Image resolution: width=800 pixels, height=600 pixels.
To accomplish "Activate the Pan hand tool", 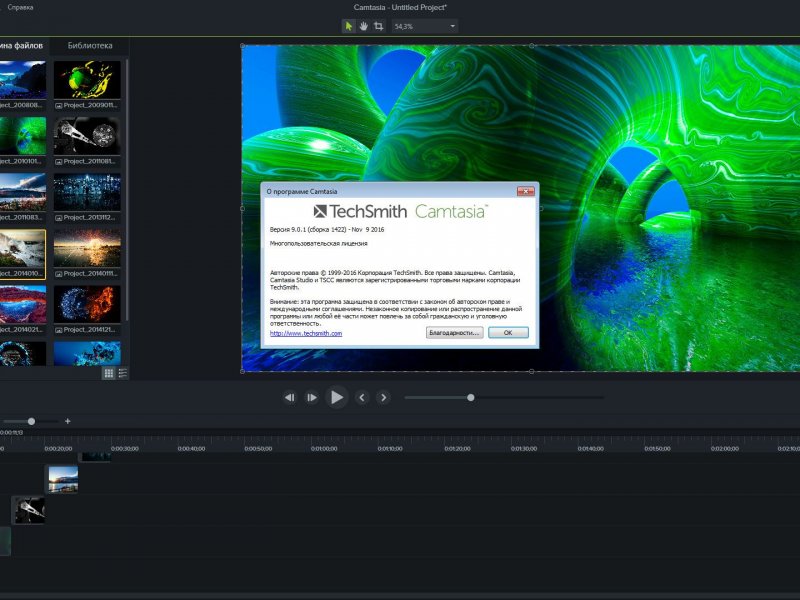I will point(363,26).
